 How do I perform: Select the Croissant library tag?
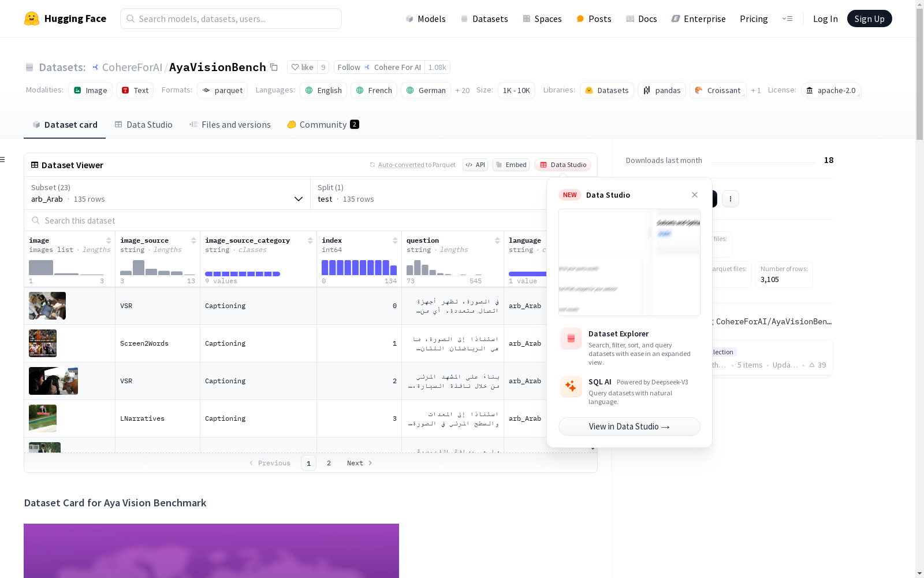(718, 90)
